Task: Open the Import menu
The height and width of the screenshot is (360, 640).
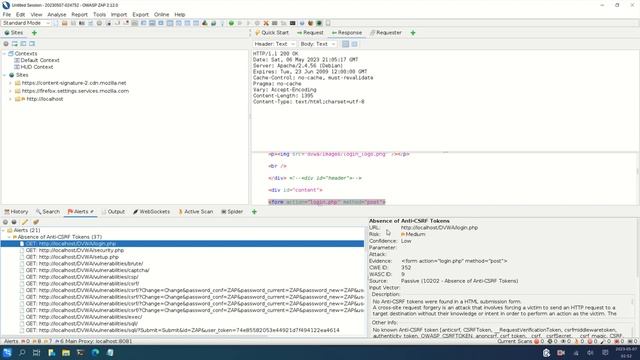Action: pos(119,14)
